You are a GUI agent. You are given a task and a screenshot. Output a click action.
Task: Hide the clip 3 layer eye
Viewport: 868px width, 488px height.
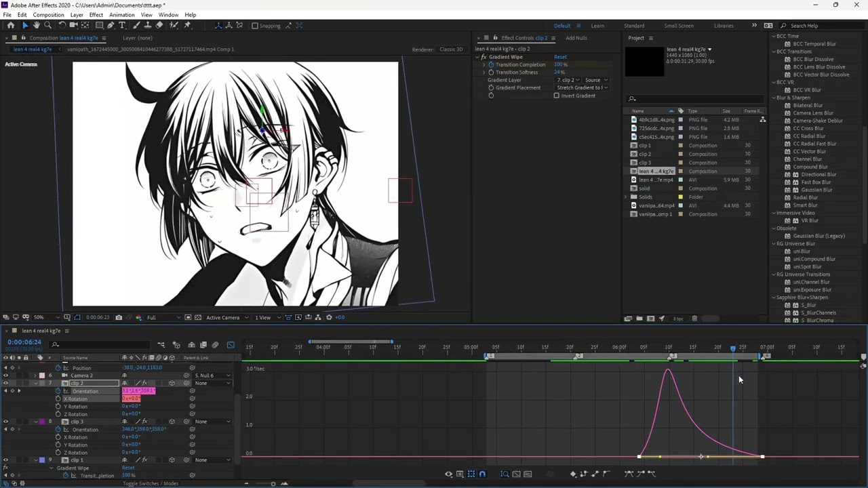click(5, 422)
